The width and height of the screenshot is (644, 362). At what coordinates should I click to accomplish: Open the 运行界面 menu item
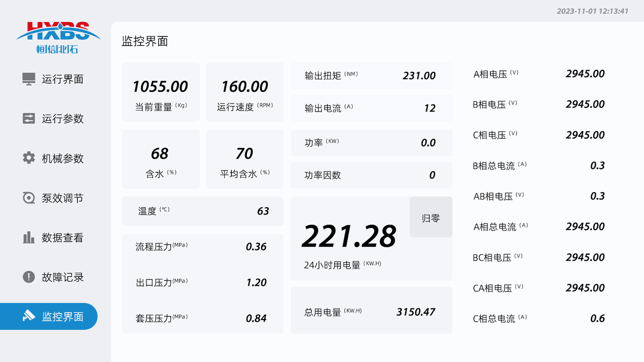pos(62,79)
